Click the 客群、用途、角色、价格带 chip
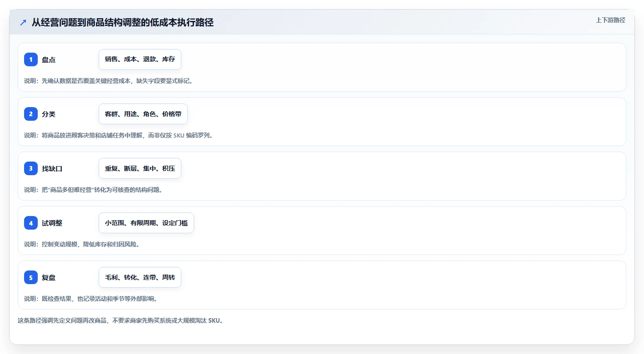The image size is (644, 354). pyautogui.click(x=143, y=114)
